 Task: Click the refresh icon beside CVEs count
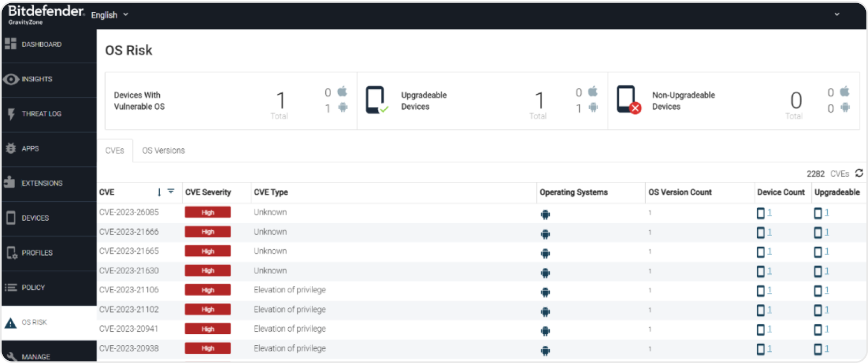(x=859, y=173)
